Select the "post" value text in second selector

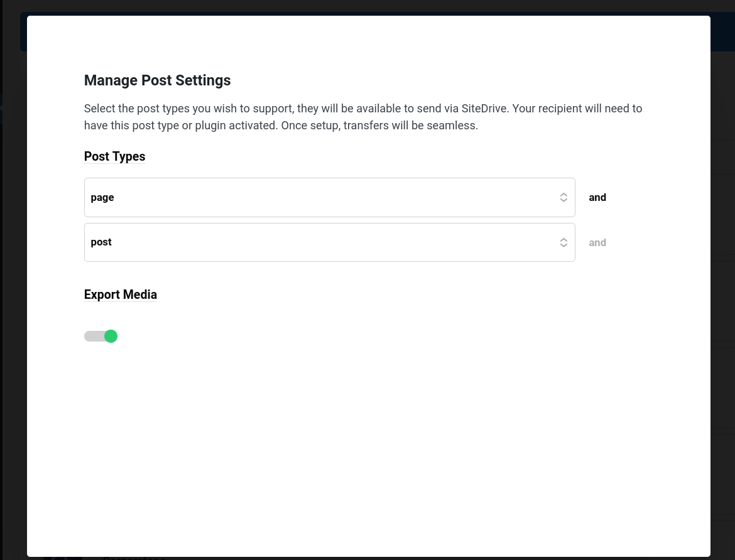101,242
